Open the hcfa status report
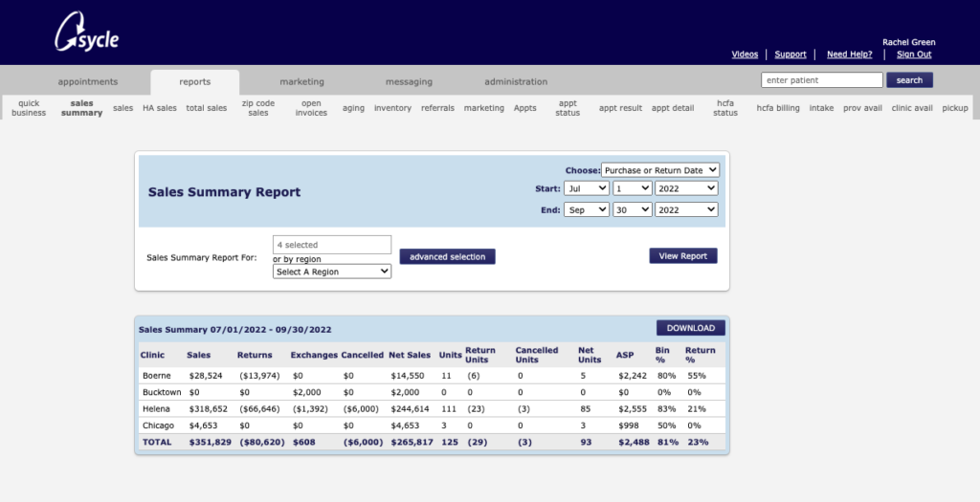This screenshot has width=980, height=502. [x=725, y=108]
